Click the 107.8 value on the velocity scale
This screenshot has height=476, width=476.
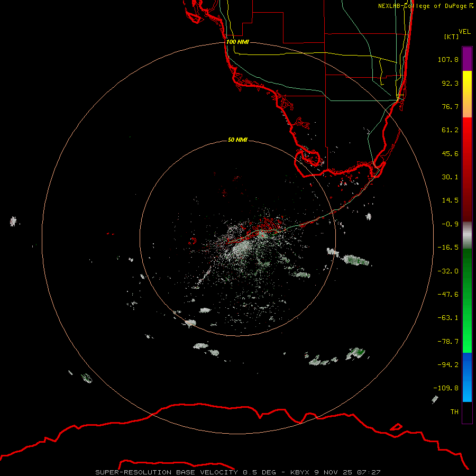click(448, 59)
